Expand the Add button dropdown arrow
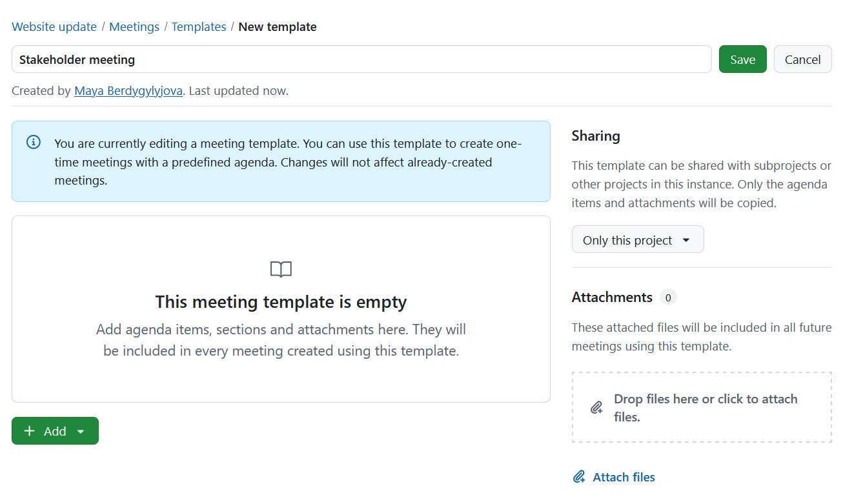Image resolution: width=843 pixels, height=504 pixels. [x=81, y=430]
